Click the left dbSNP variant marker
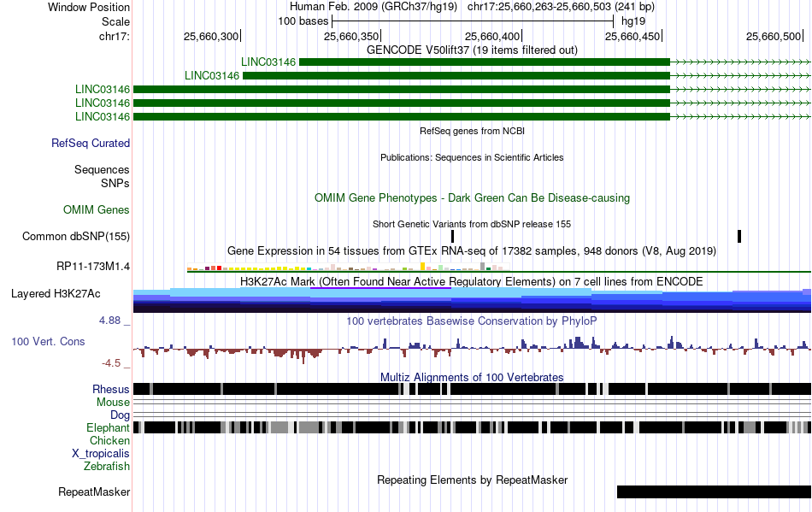Screen dimensions: 812x512 tap(453, 237)
